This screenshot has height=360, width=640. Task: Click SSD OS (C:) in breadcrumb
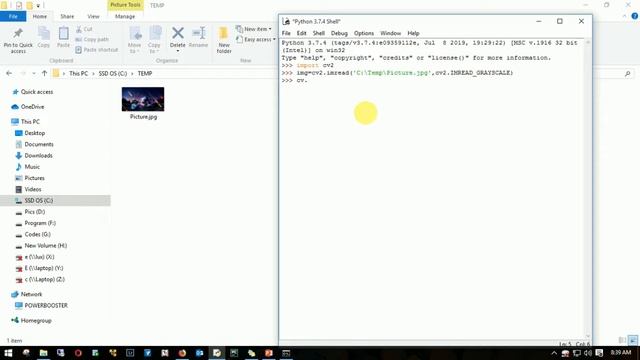(113, 73)
